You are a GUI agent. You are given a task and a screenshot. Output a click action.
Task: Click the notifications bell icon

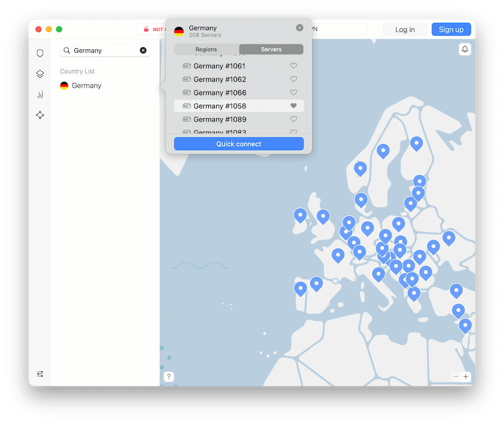[465, 49]
